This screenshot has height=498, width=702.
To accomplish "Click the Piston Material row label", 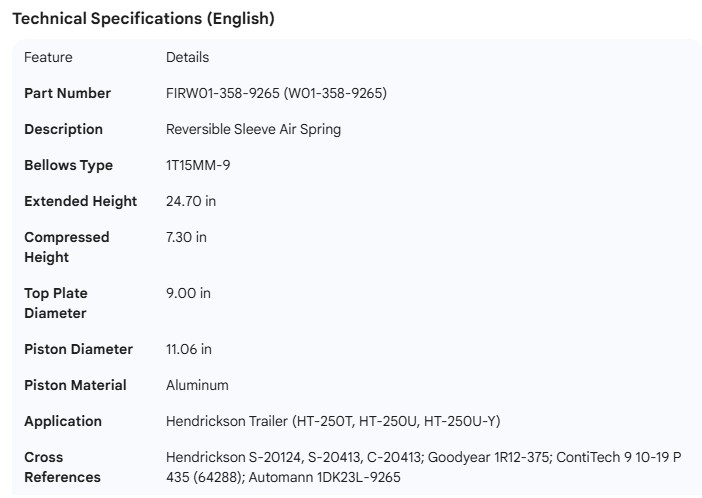I will tap(75, 385).
